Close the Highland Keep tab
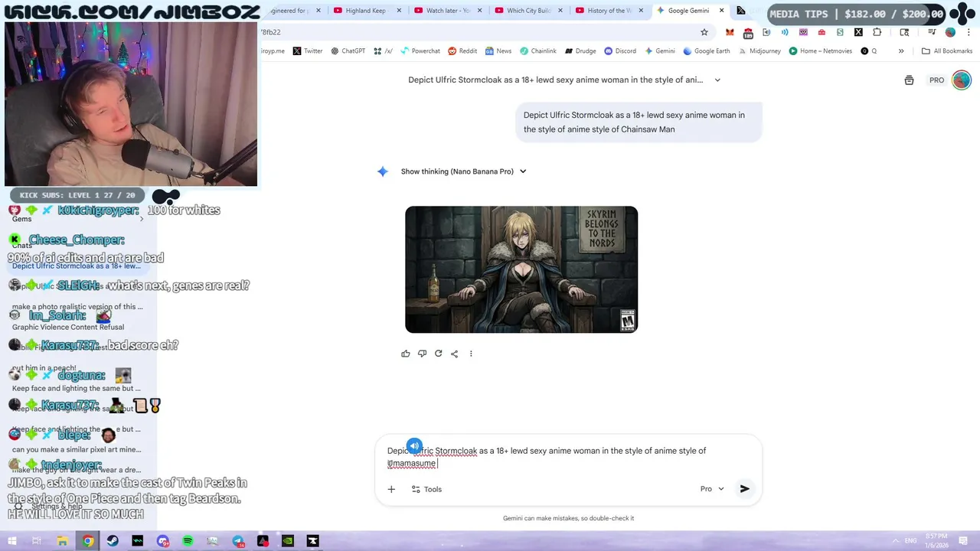Image resolution: width=980 pixels, height=551 pixels. tap(400, 11)
